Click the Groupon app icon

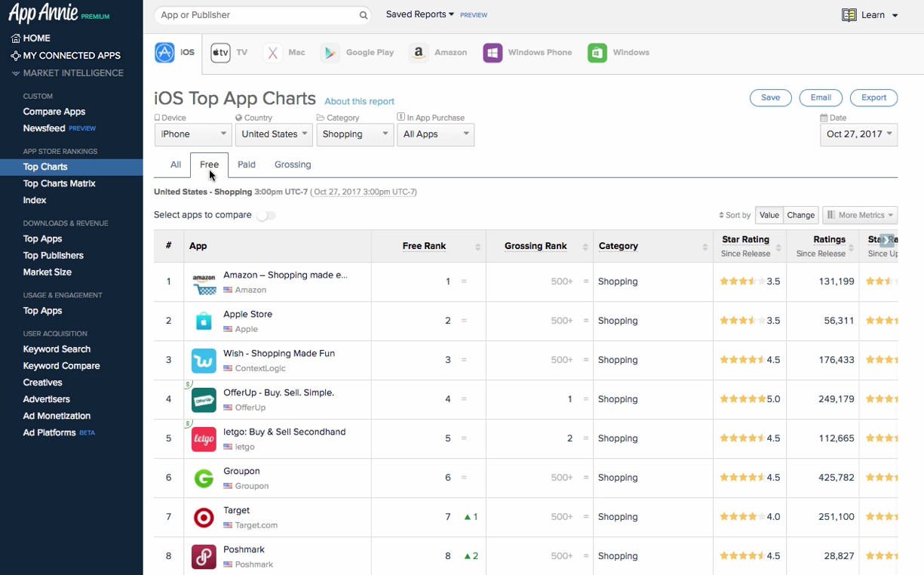(x=204, y=478)
